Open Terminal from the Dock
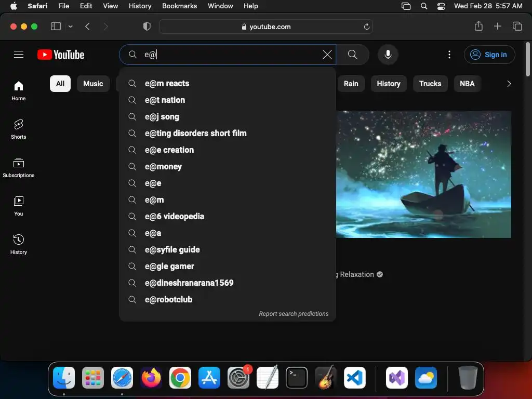 tap(297, 378)
